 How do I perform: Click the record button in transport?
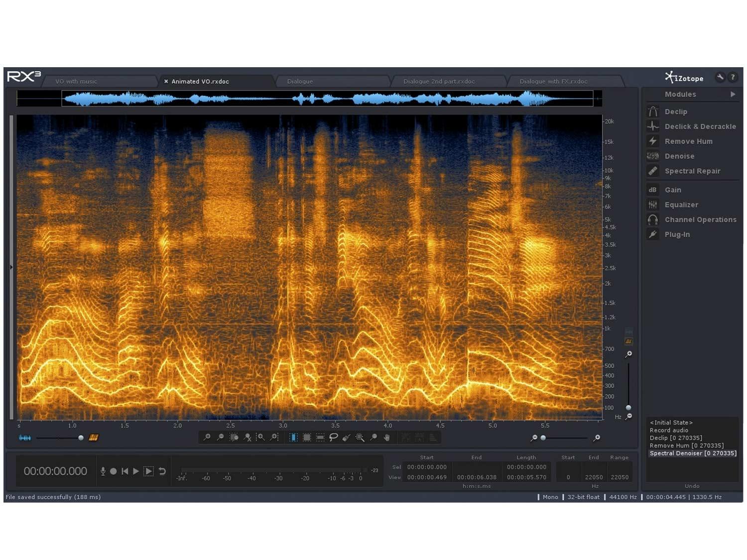click(x=114, y=471)
